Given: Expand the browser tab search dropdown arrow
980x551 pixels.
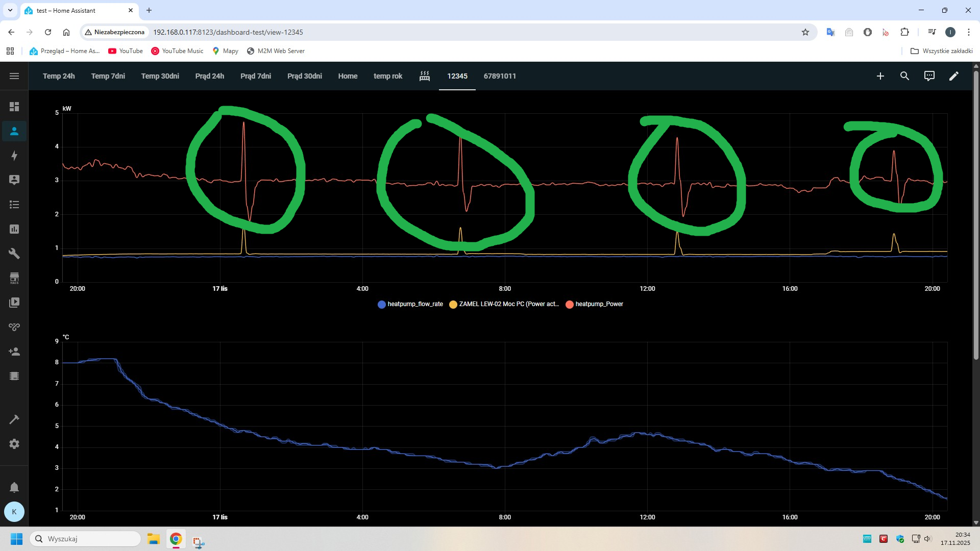Looking at the screenshot, I should (10, 10).
